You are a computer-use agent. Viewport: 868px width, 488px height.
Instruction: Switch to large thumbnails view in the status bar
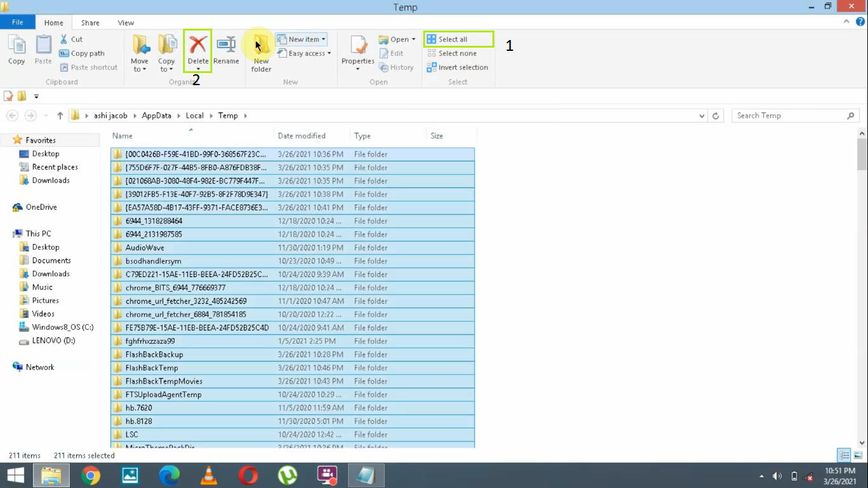pyautogui.click(x=857, y=455)
